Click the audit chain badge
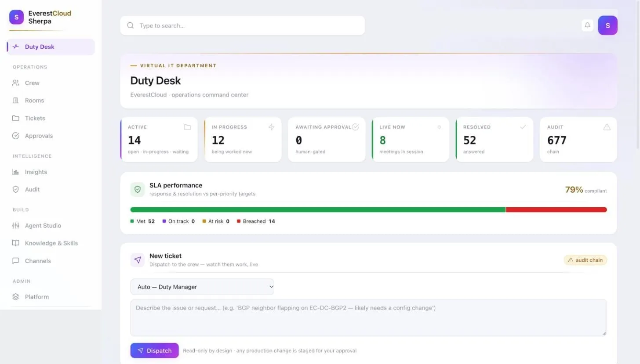 pyautogui.click(x=585, y=260)
